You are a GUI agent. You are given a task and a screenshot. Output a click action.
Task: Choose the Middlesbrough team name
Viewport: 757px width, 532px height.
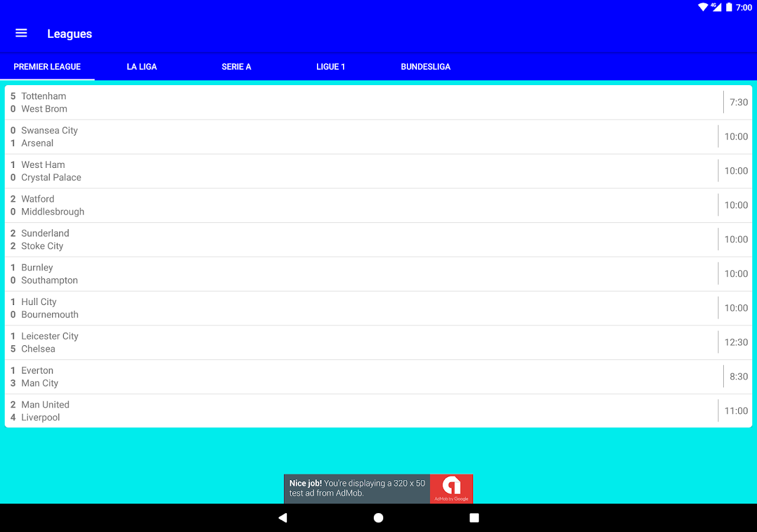(x=53, y=212)
